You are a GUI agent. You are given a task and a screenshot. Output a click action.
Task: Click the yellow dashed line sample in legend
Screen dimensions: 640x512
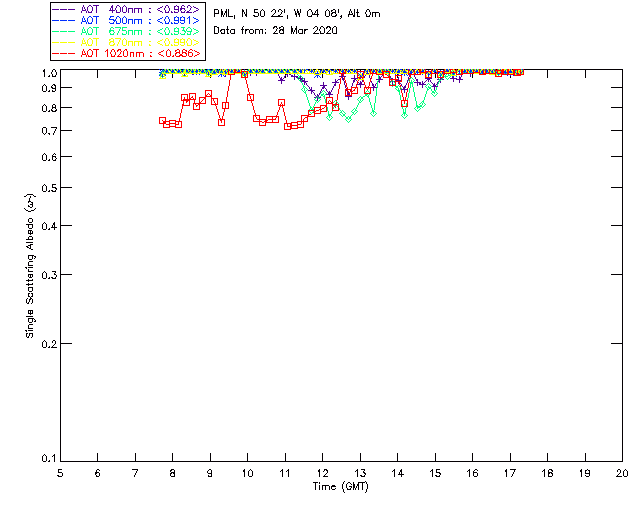tap(64, 42)
